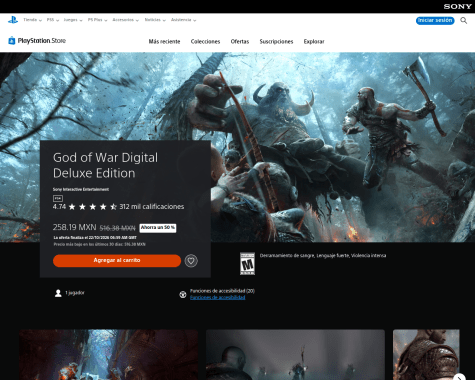The width and height of the screenshot is (475, 380).
Task: Click the 1 jugador label
Action: [x=75, y=293]
